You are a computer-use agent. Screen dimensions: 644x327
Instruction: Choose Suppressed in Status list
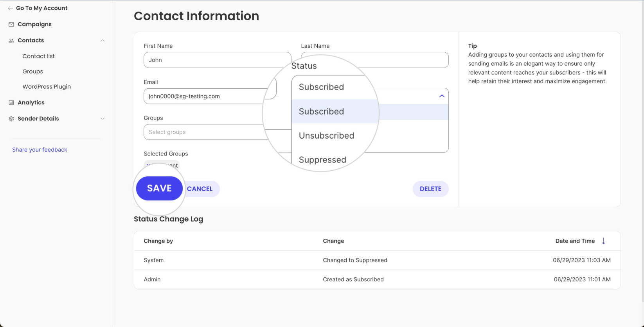click(x=322, y=160)
